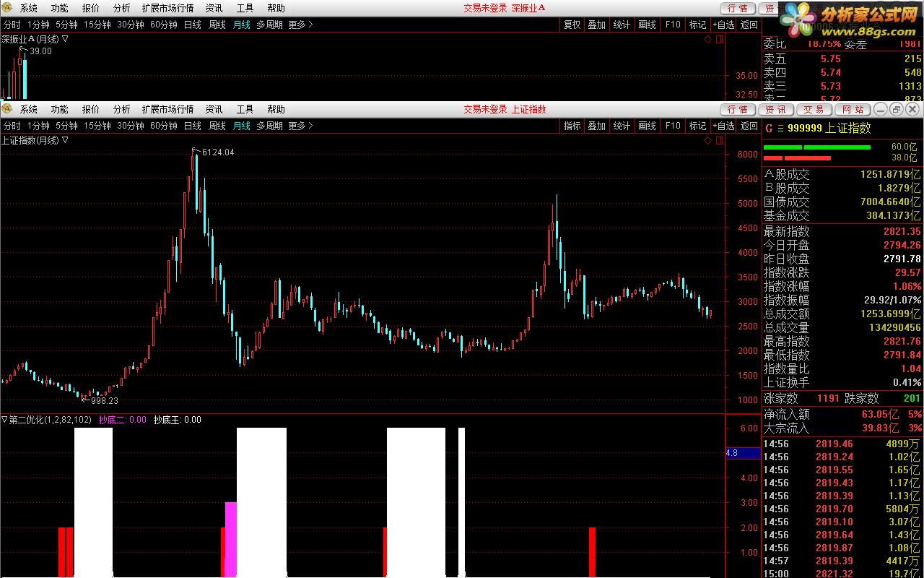This screenshot has width=924, height=578.
Task: Click 复权 in the 深振业A chart toolbar
Action: (x=572, y=25)
